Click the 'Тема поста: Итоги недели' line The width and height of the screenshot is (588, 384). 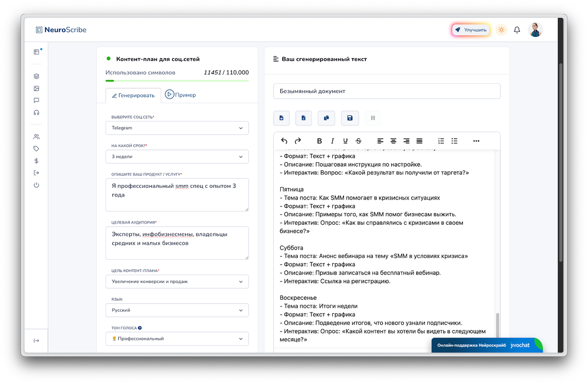(319, 306)
